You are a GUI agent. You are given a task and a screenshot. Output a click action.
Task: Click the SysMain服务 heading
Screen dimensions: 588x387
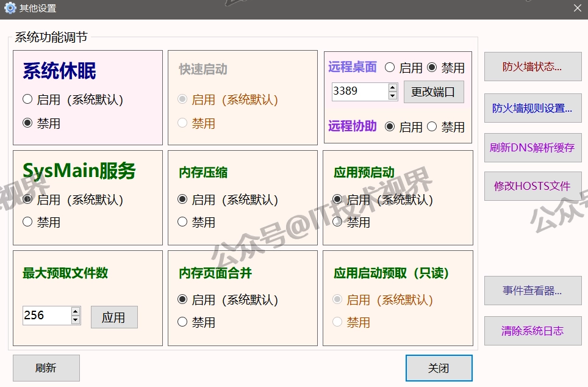(79, 171)
